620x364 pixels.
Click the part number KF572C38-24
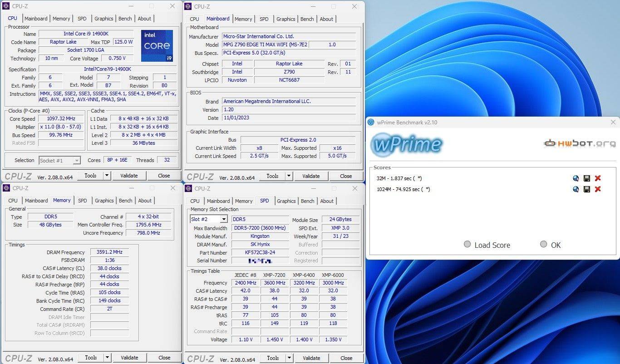(x=260, y=253)
